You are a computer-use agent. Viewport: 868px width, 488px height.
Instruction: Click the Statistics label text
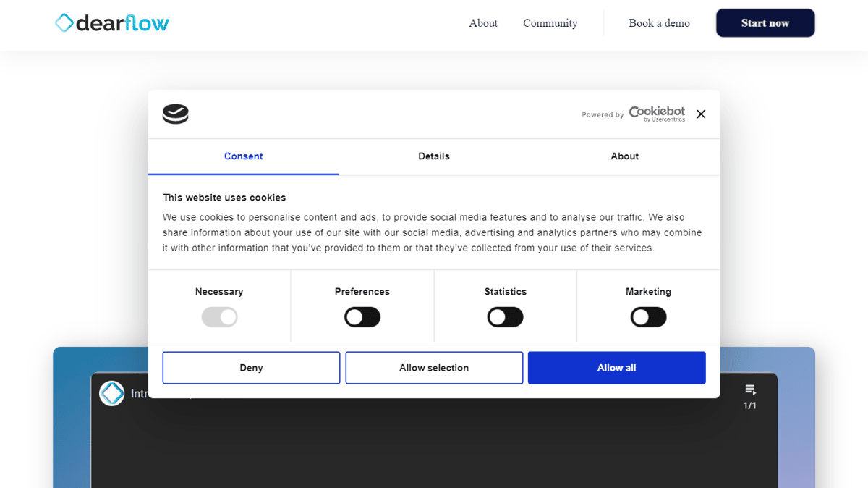point(506,292)
